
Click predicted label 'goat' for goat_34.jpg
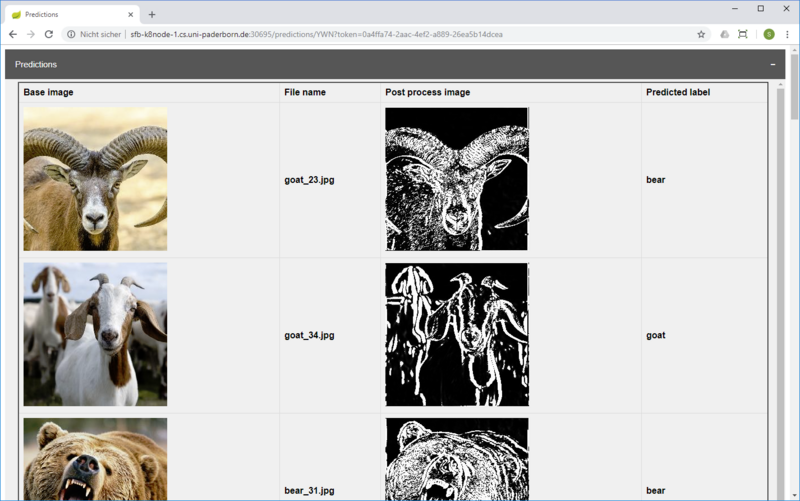pos(656,335)
